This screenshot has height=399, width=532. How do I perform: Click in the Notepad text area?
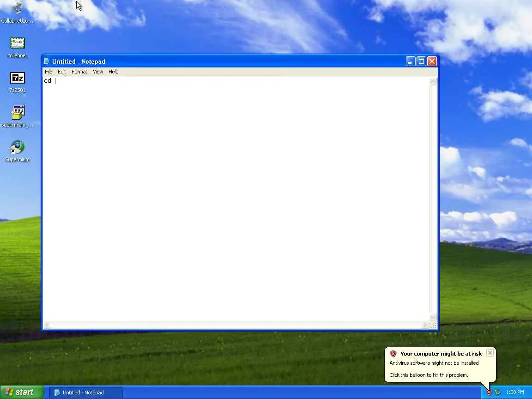[x=236, y=199]
